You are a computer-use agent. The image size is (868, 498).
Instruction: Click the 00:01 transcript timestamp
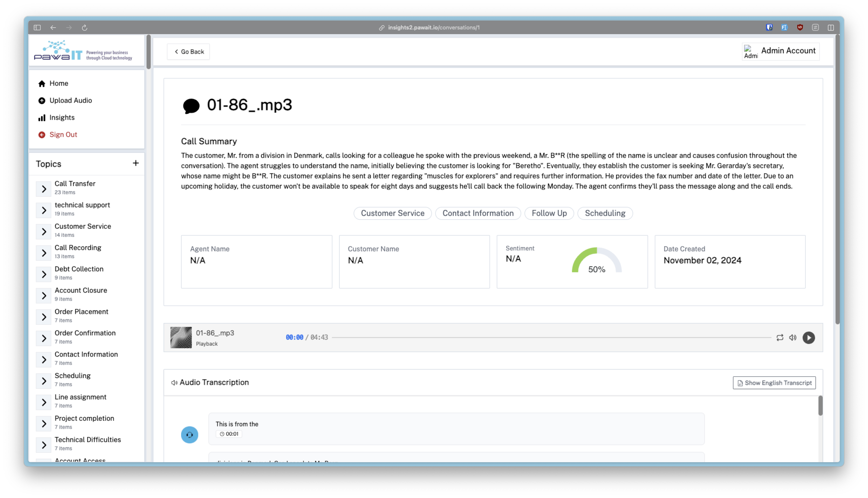[229, 434]
